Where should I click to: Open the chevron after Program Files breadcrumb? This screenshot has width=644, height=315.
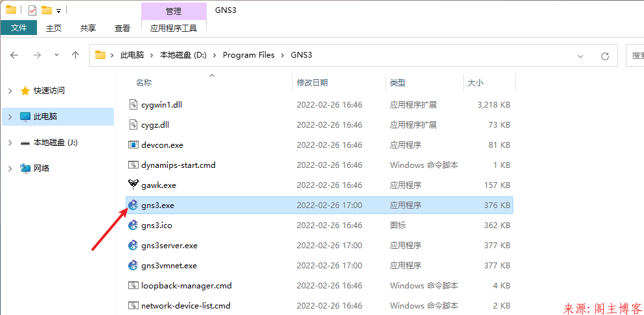click(282, 55)
